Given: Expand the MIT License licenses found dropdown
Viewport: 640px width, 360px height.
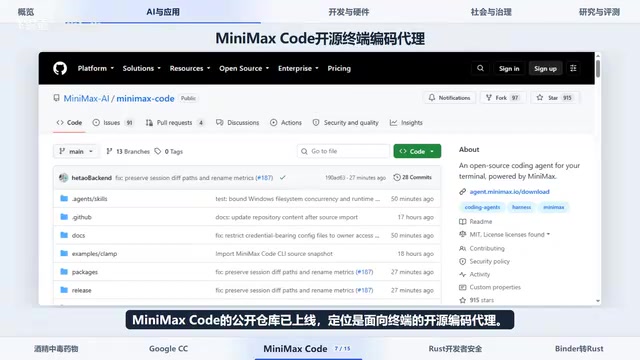Looking at the screenshot, I should 510,235.
